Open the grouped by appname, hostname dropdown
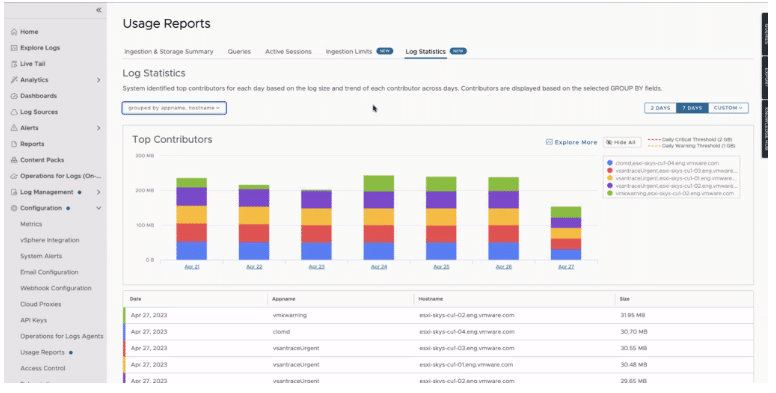 pyautogui.click(x=174, y=108)
